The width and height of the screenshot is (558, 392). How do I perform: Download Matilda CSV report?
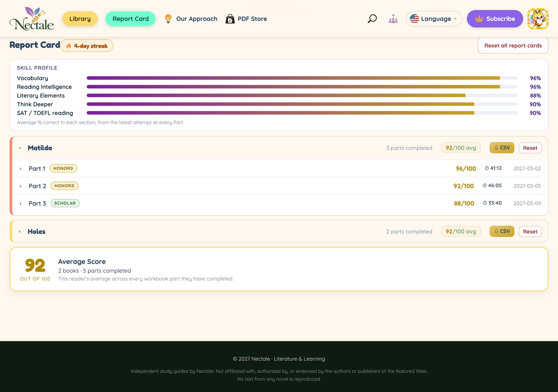click(x=502, y=148)
